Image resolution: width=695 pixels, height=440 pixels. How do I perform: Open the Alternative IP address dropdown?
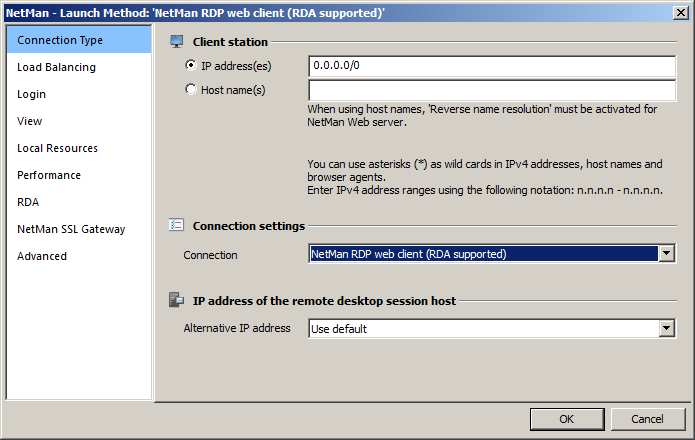[x=667, y=328]
